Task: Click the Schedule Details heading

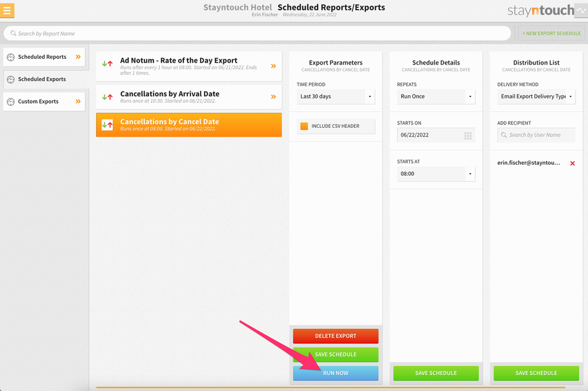Action: pyautogui.click(x=436, y=63)
